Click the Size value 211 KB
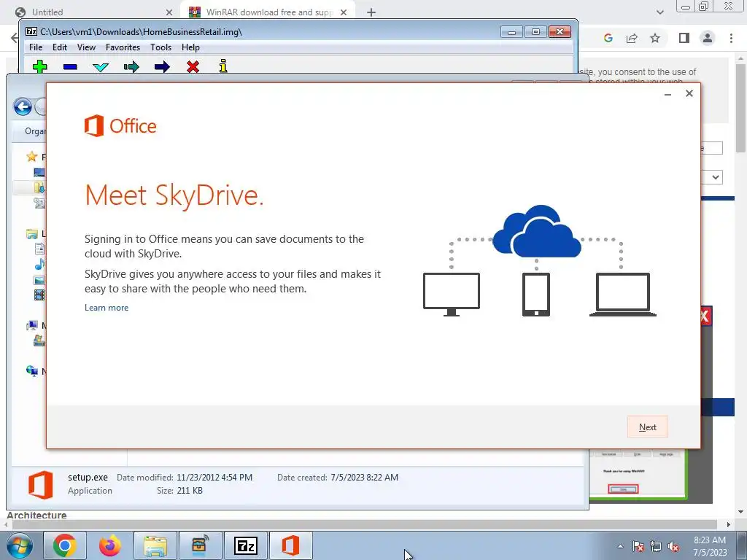This screenshot has width=747, height=560. click(x=190, y=491)
